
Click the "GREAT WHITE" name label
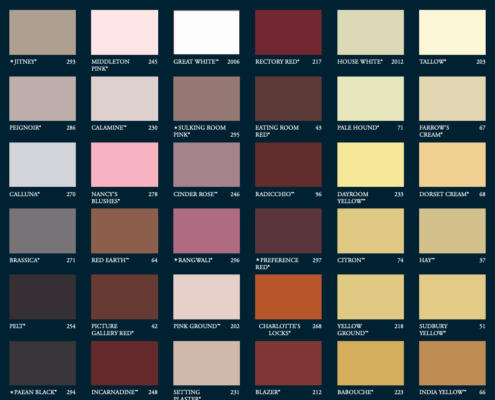coord(196,62)
